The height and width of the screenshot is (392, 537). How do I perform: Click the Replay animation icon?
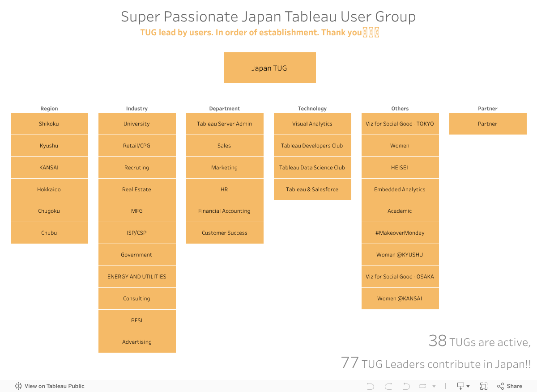pos(422,386)
